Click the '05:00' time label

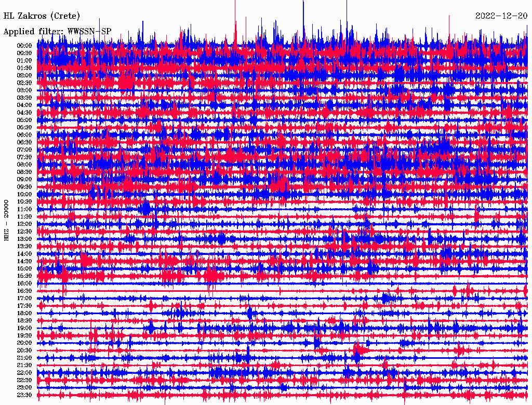coord(24,120)
